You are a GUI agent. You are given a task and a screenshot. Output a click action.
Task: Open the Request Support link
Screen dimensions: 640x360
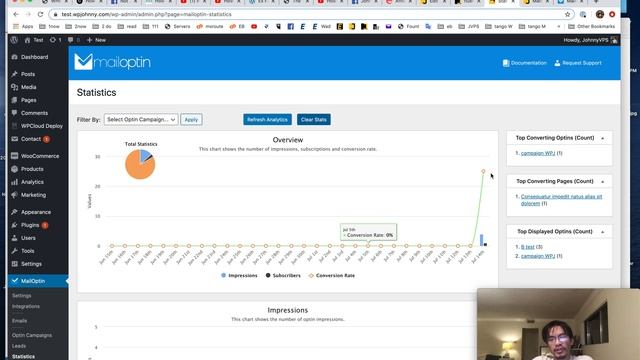[578, 63]
